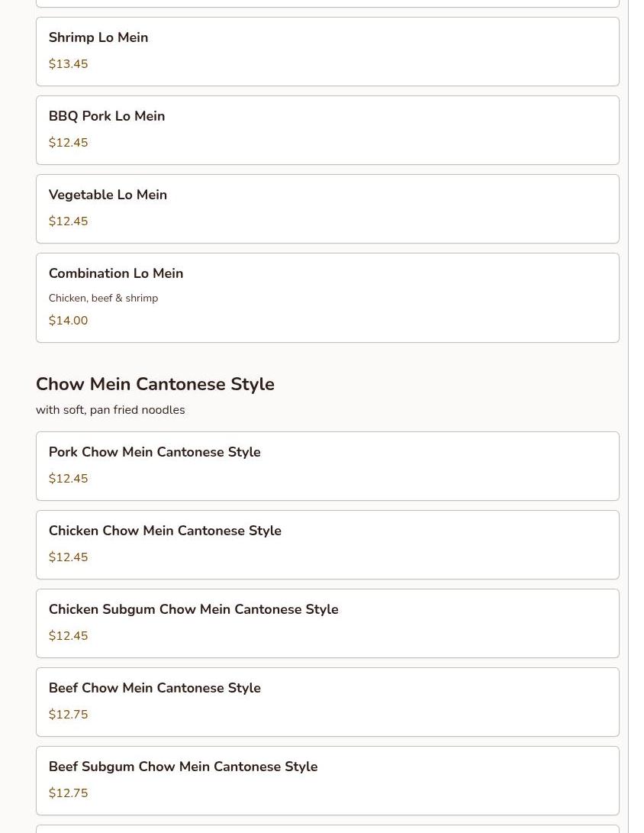Choose Chicken Subgum Chow Mein Cantonese Style
The width and height of the screenshot is (644, 833).
327,623
